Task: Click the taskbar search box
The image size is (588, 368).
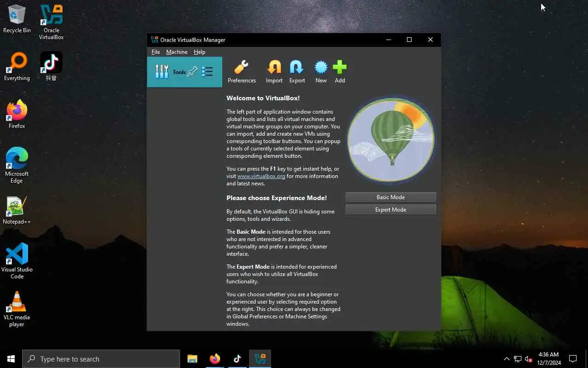Action: [x=101, y=359]
